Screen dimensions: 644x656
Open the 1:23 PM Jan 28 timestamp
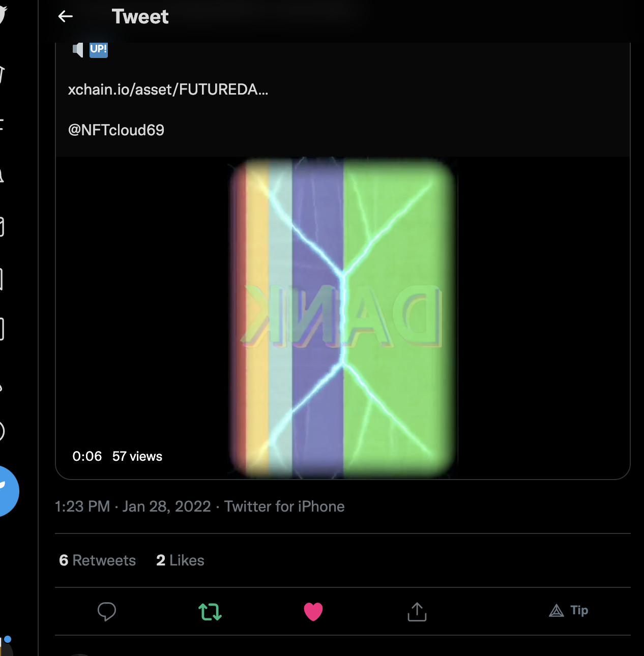coord(133,506)
